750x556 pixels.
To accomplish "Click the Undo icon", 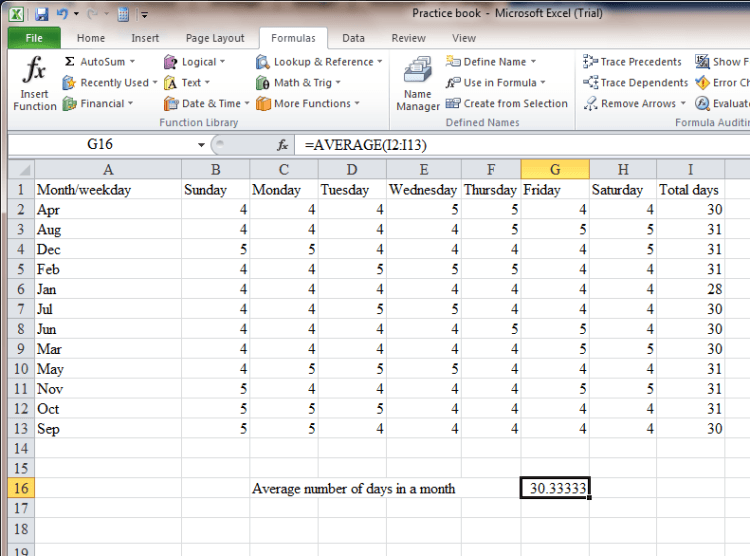I will [62, 14].
